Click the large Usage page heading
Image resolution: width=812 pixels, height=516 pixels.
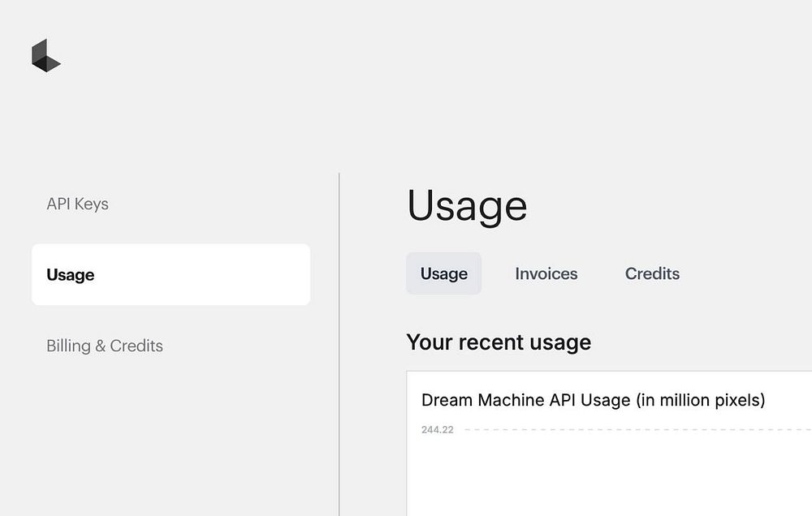click(x=467, y=206)
